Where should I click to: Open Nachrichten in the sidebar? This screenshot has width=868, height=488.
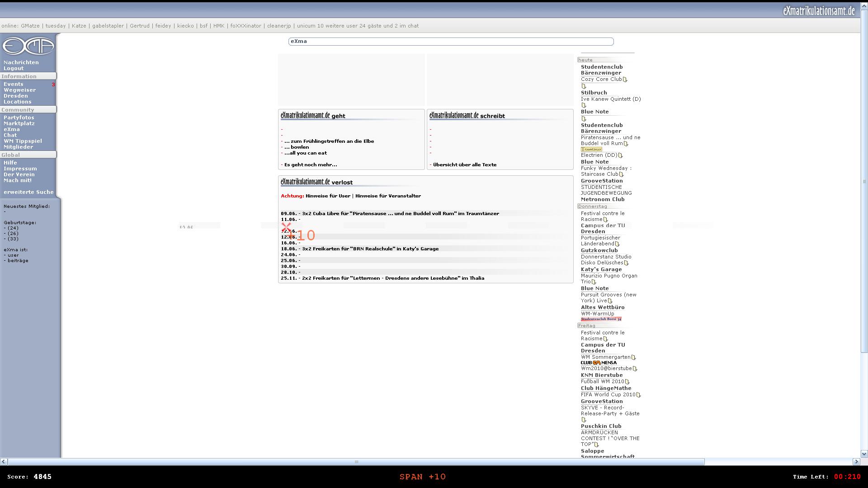pyautogui.click(x=21, y=62)
